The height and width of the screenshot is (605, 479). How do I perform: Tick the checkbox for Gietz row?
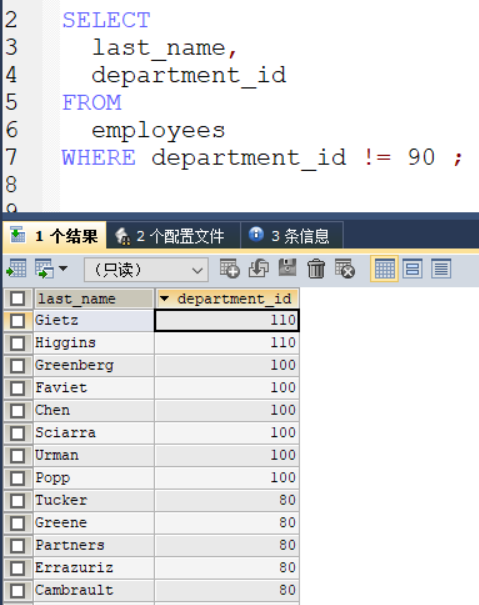(18, 321)
